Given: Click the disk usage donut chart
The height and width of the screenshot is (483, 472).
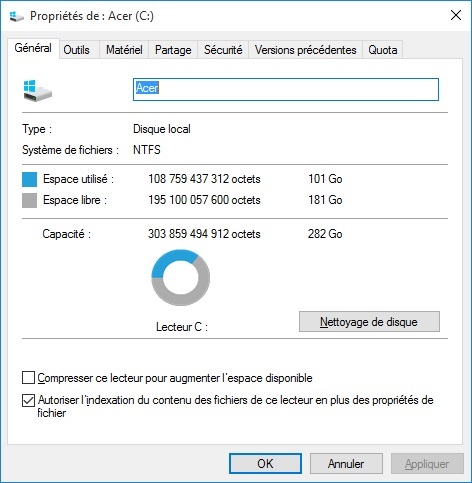Looking at the screenshot, I should pos(181,277).
